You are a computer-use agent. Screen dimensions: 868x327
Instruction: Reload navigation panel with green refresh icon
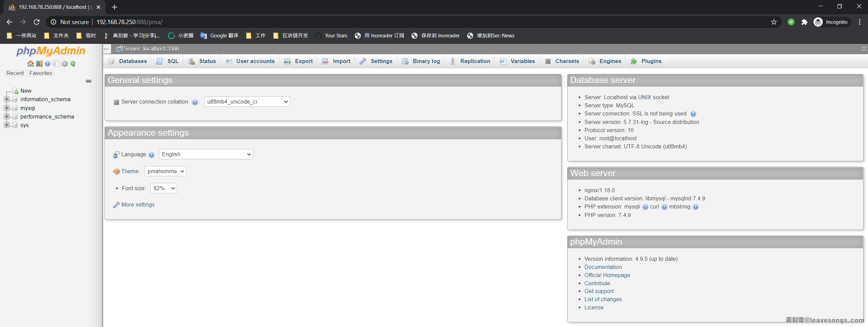pyautogui.click(x=73, y=63)
